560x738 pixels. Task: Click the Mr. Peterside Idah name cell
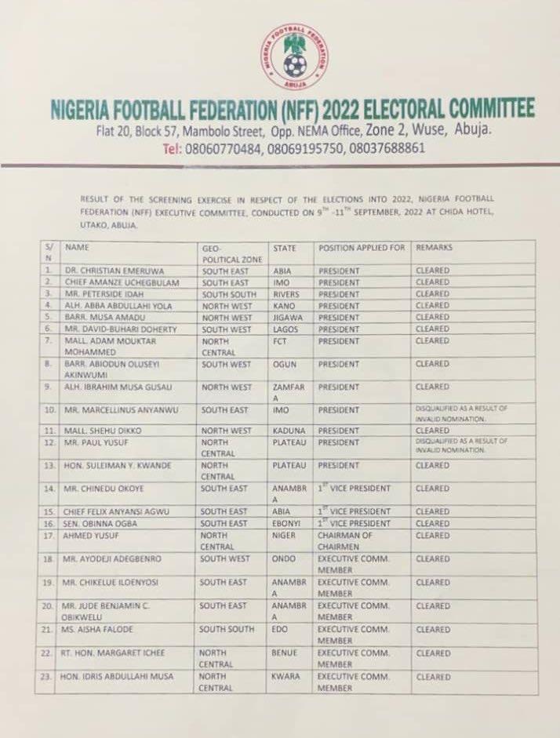coord(100,294)
